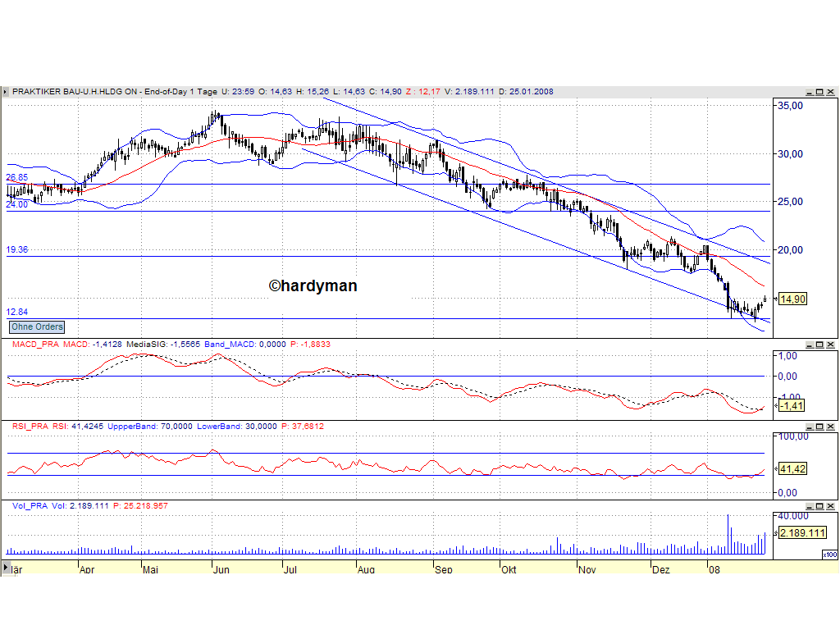Click the Ohne Orders button
Image resolution: width=840 pixels, height=630 pixels.
pyautogui.click(x=36, y=326)
